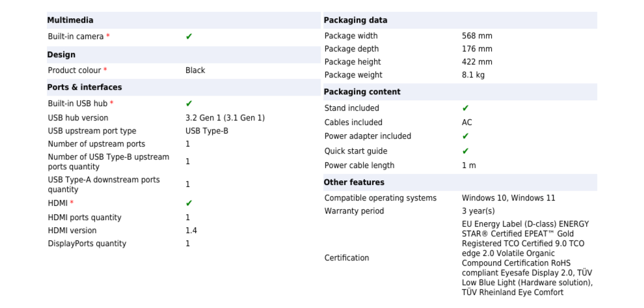Click the Built-in camera green checkmark
Image resolution: width=644 pixels, height=308 pixels.
(189, 36)
